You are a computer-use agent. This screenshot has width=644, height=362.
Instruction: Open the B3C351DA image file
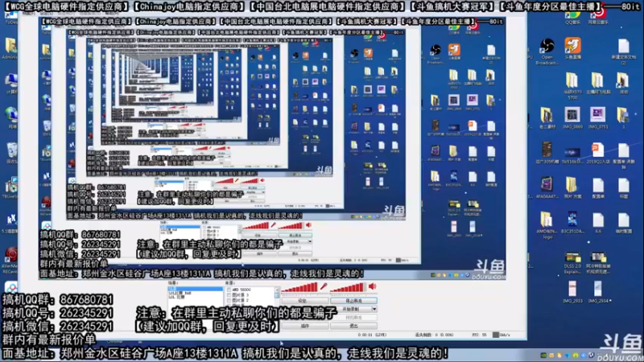(572, 222)
